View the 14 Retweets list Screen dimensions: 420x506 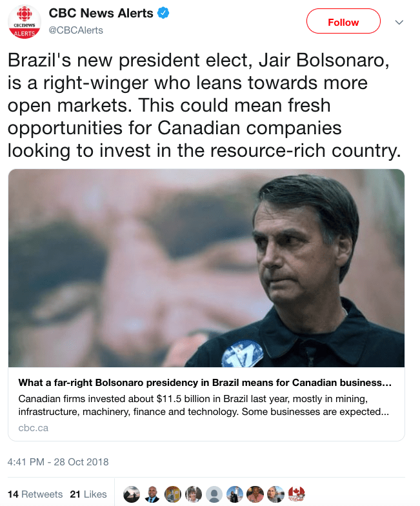[35, 494]
